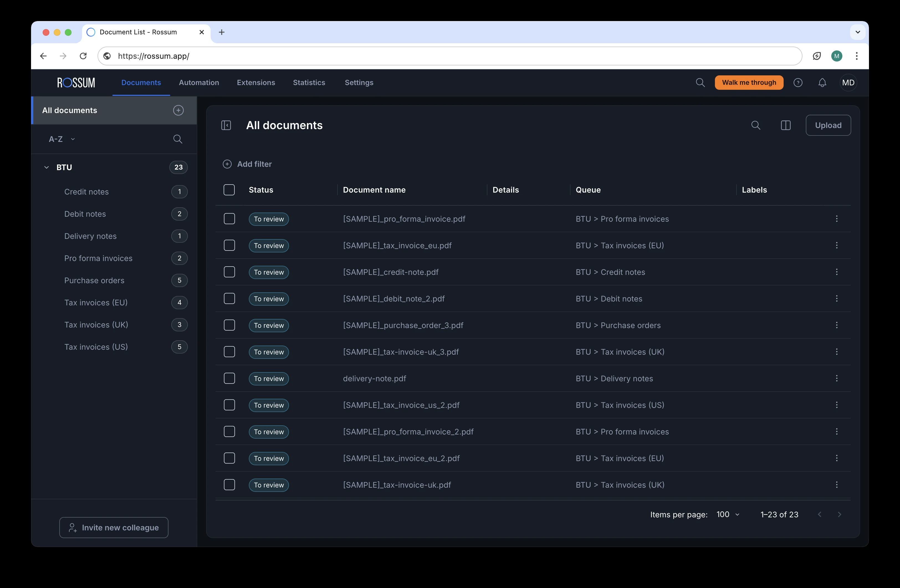The image size is (900, 588).
Task: Click Invite new colleague button
Action: point(114,528)
